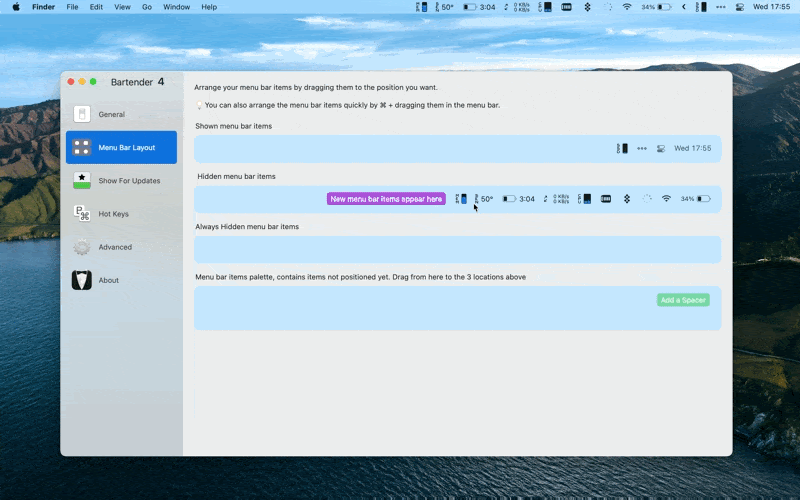Select the purple New menu bar items appear here badge
The height and width of the screenshot is (500, 800).
pyautogui.click(x=386, y=199)
